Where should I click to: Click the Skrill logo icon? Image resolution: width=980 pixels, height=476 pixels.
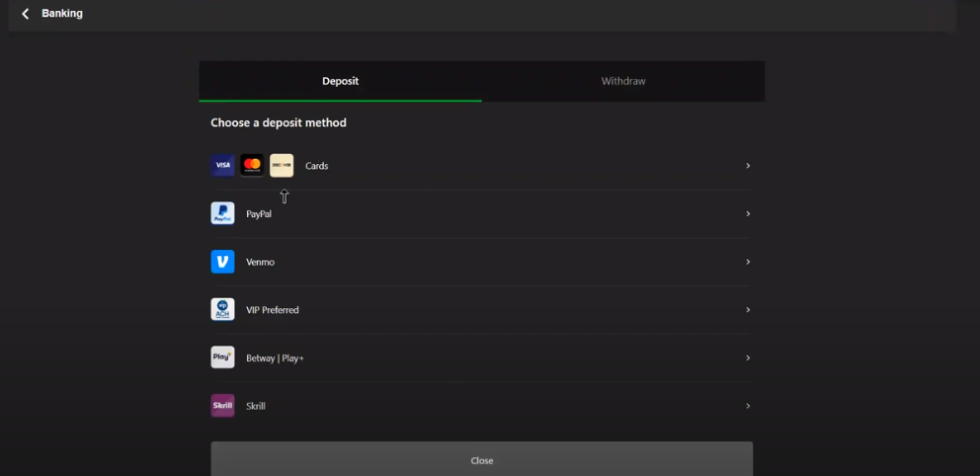(222, 406)
